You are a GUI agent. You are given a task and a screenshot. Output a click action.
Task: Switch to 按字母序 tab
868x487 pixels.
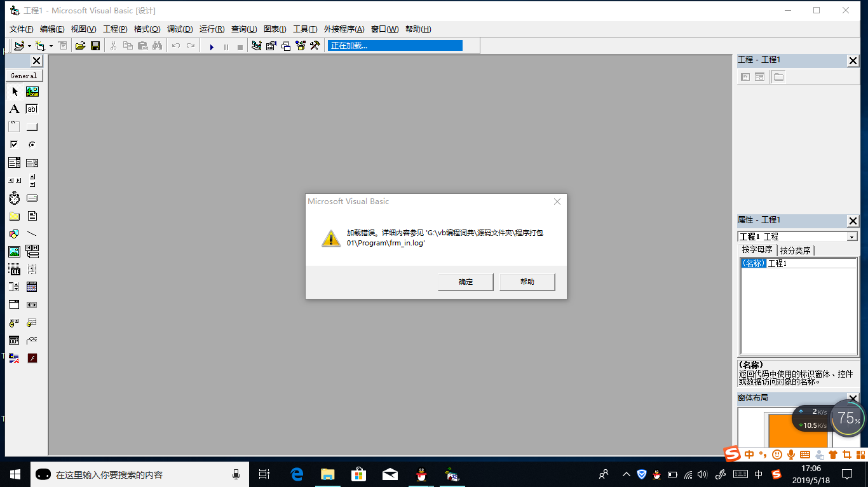[x=757, y=250]
